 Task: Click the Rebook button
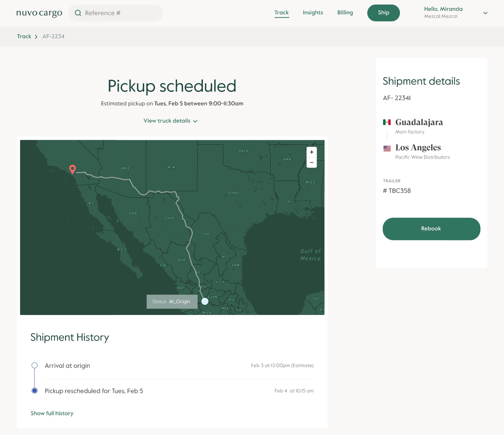click(x=431, y=229)
